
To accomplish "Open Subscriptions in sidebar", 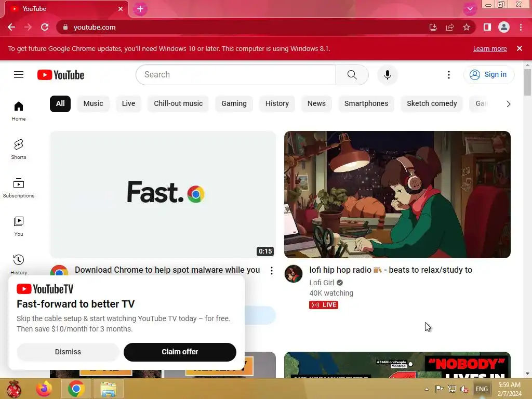I will coord(19,188).
